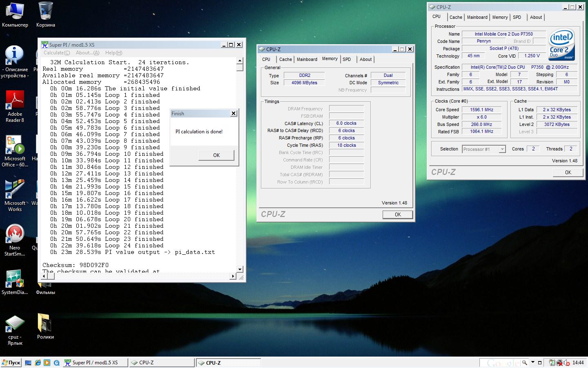Switch to SPD tab in Memory CPU-Z window

pos(347,59)
